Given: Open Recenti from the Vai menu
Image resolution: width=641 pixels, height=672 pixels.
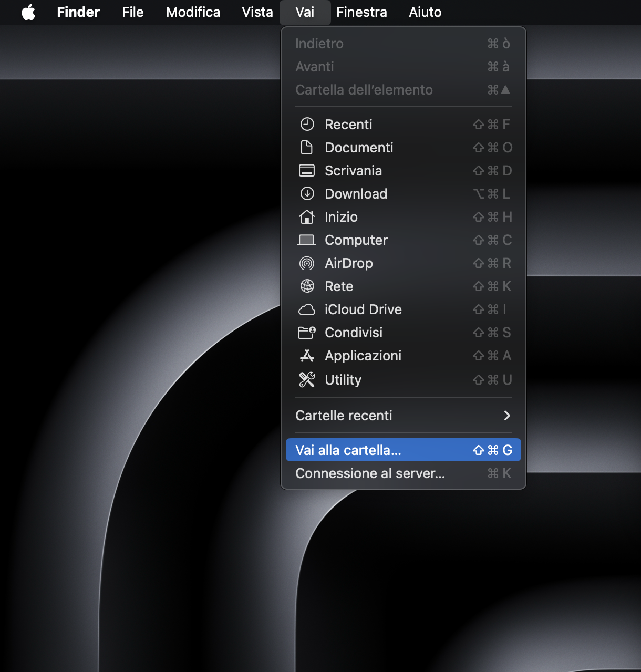Looking at the screenshot, I should 348,125.
